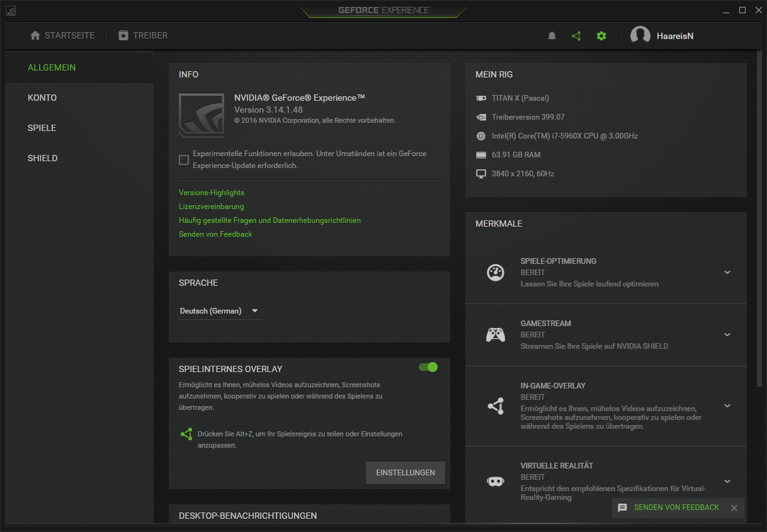Select Allgemein in the sidebar

point(79,67)
